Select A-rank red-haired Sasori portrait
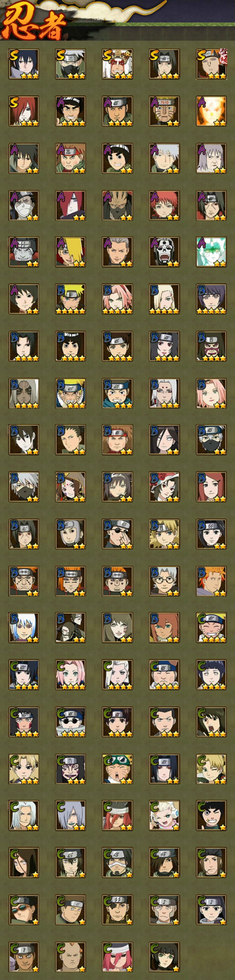The image size is (235, 980). pos(164,205)
